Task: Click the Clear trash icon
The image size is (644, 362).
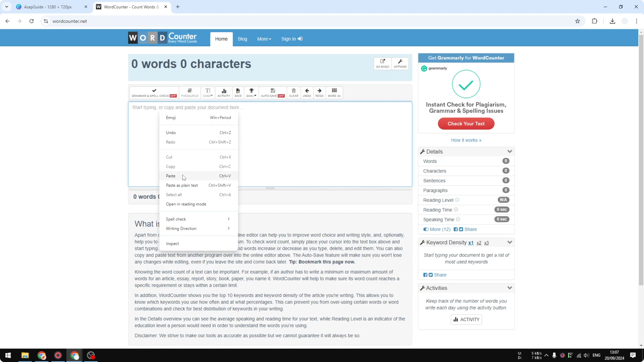Action: [x=293, y=93]
